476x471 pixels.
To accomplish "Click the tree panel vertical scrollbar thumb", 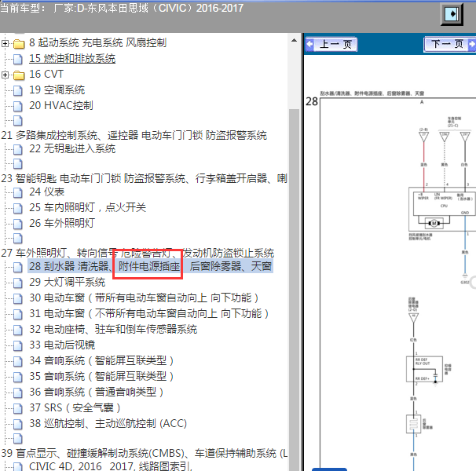I will click(x=294, y=290).
